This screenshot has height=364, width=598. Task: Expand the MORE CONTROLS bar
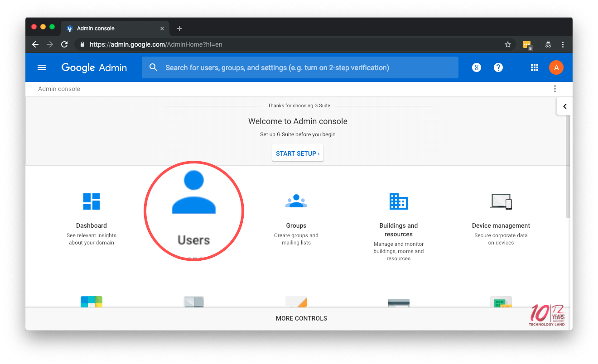pyautogui.click(x=301, y=318)
